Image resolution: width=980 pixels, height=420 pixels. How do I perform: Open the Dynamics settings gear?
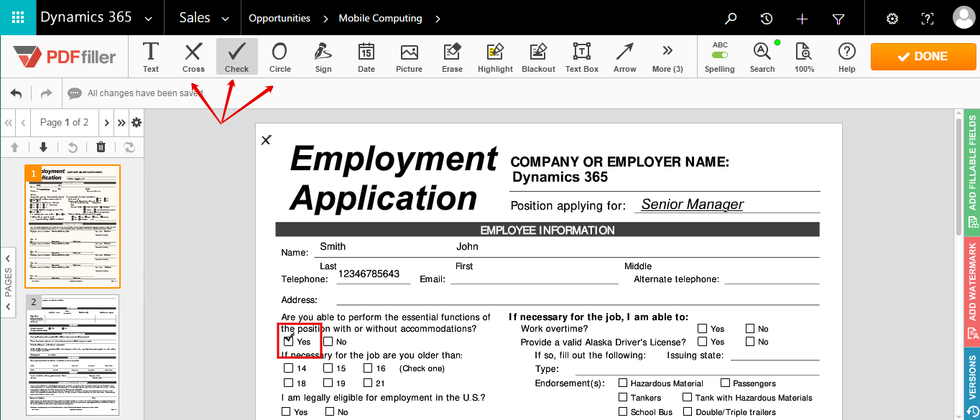pyautogui.click(x=892, y=19)
